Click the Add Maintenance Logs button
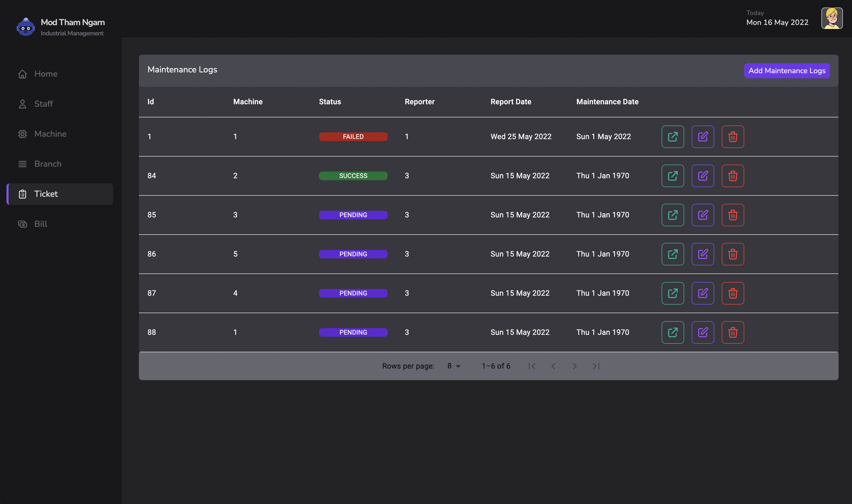The height and width of the screenshot is (504, 852). tap(787, 71)
